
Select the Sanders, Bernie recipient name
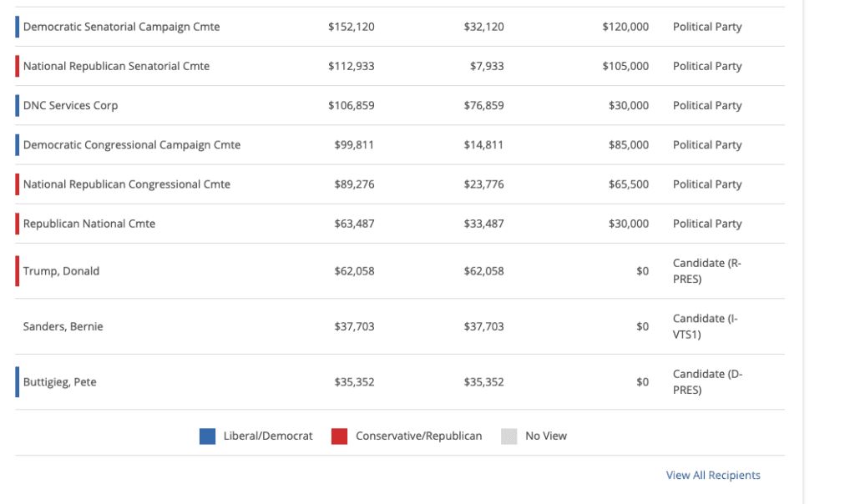tap(63, 326)
